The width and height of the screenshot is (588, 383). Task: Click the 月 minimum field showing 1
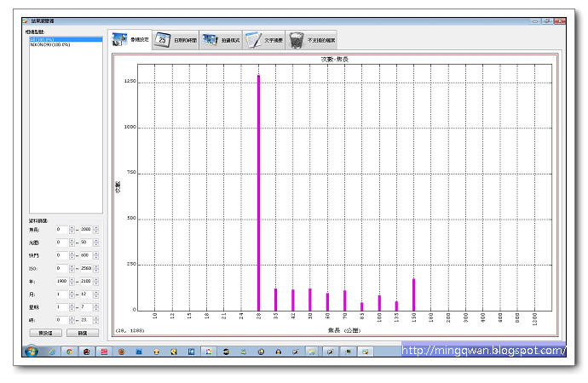(62, 294)
